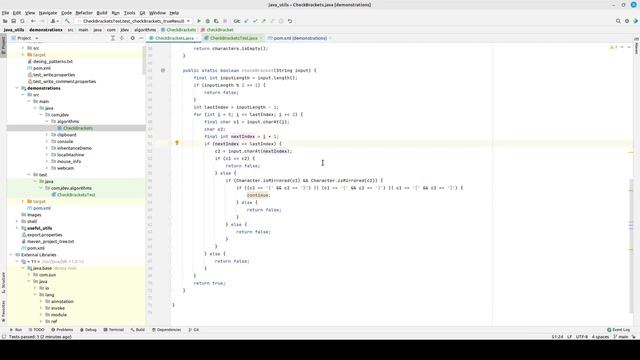This screenshot has width=640, height=360.
Task: Navigate forward with the right arrow
Action: [42, 21]
